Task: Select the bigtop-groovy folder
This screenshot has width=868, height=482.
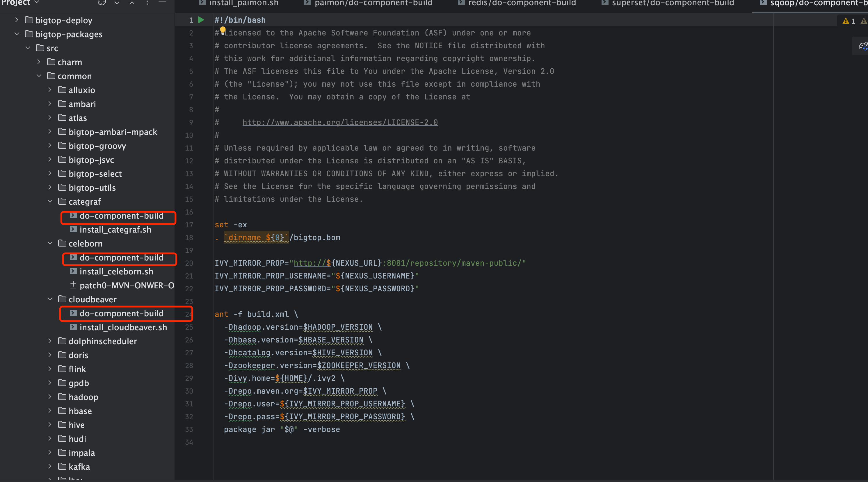Action: click(97, 146)
